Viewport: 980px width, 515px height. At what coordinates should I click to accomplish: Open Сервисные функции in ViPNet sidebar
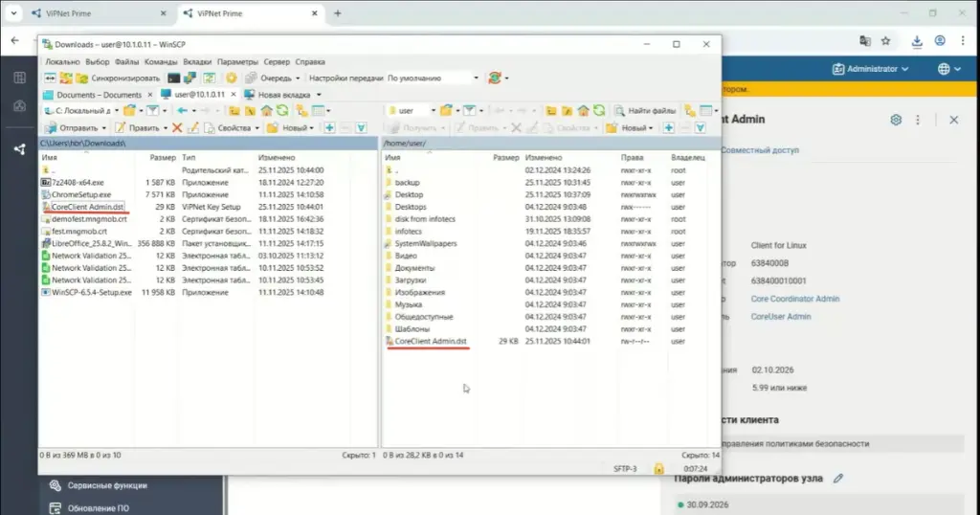coord(107,485)
